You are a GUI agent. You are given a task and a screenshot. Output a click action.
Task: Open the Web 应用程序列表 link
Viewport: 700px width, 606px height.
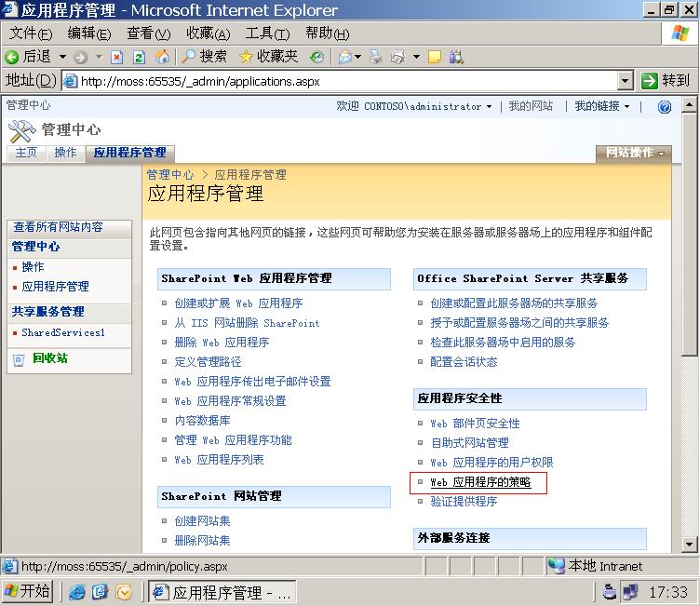[219, 460]
